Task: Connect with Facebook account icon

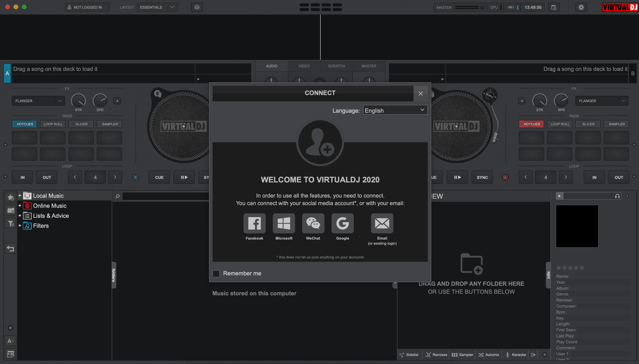Action: click(x=254, y=223)
